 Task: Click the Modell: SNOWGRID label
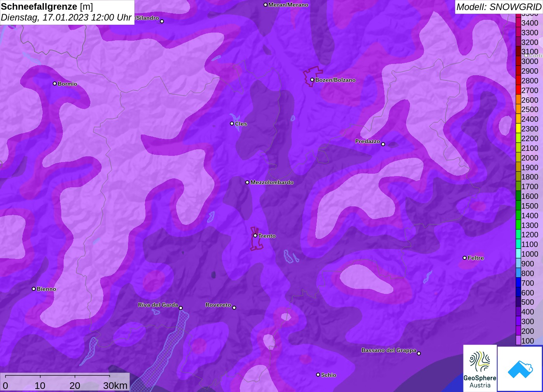point(499,7)
